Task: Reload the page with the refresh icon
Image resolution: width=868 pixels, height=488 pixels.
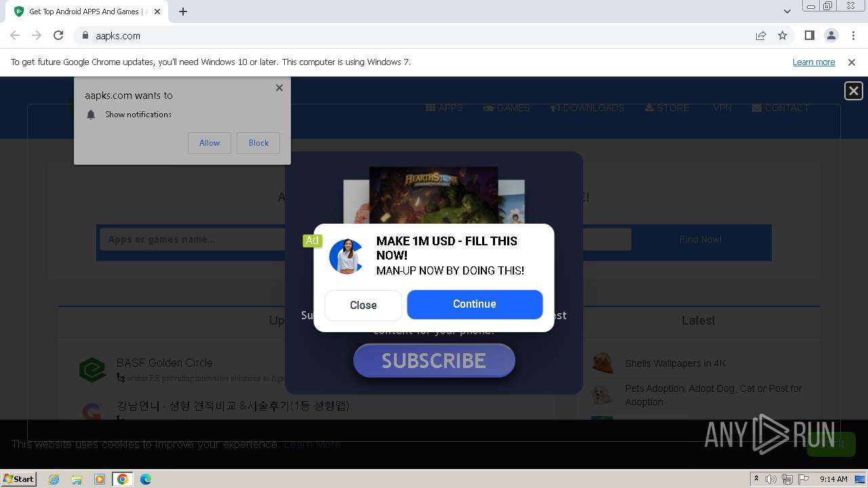Action: click(x=58, y=35)
